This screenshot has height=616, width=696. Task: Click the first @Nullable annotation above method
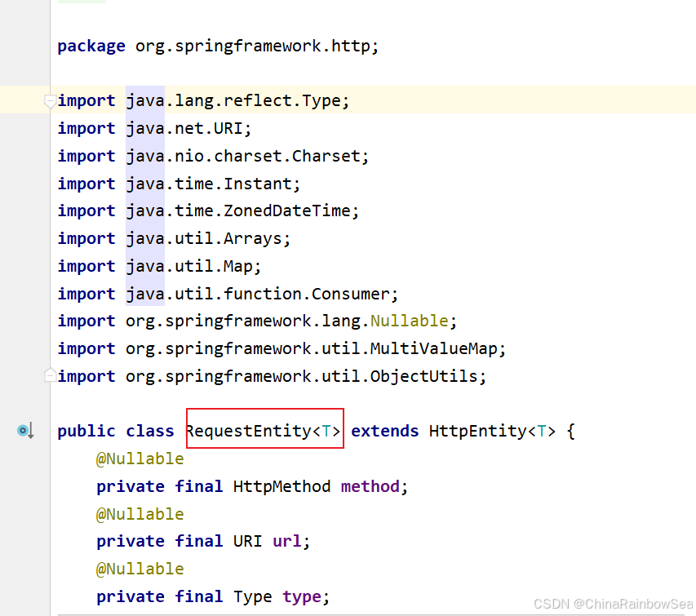pos(140,459)
